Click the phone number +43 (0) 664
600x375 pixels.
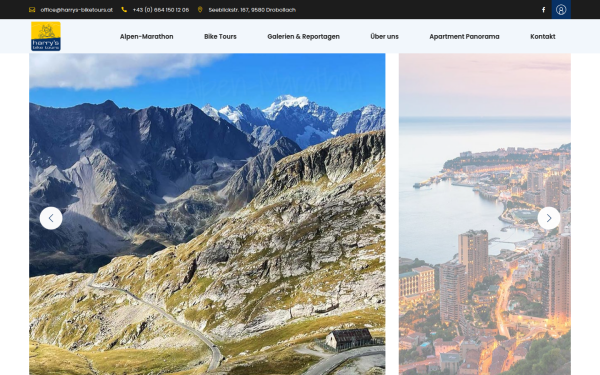pos(161,10)
